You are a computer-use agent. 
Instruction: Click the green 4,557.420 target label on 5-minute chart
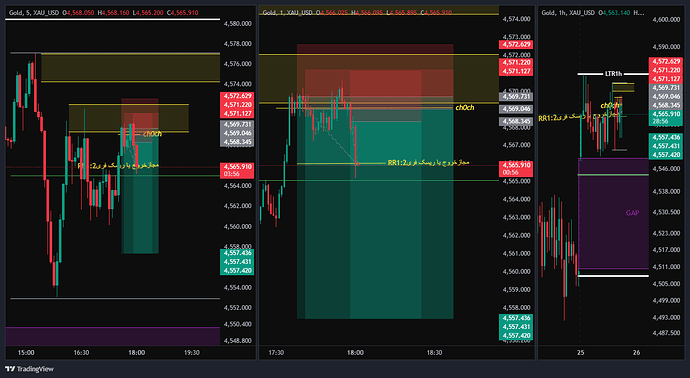237,270
